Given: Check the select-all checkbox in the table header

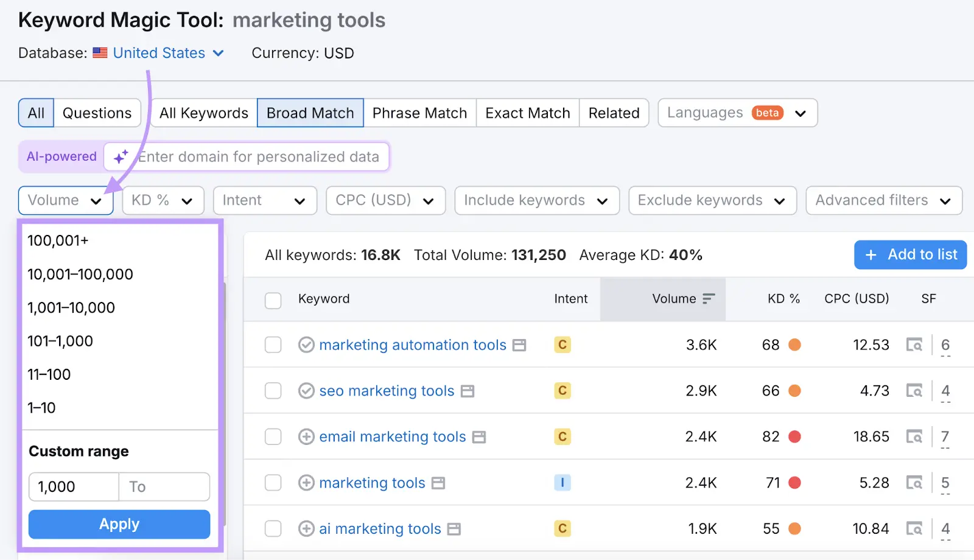Looking at the screenshot, I should tap(272, 299).
